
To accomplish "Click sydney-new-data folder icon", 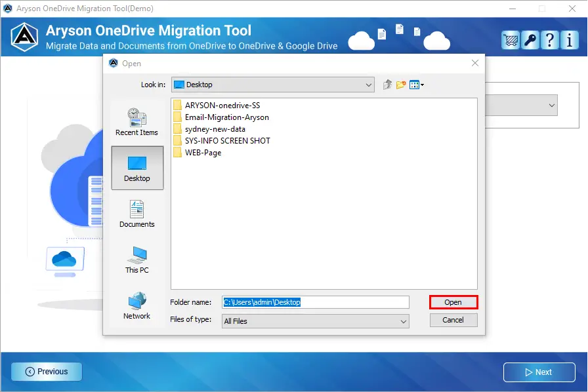I will coord(178,129).
